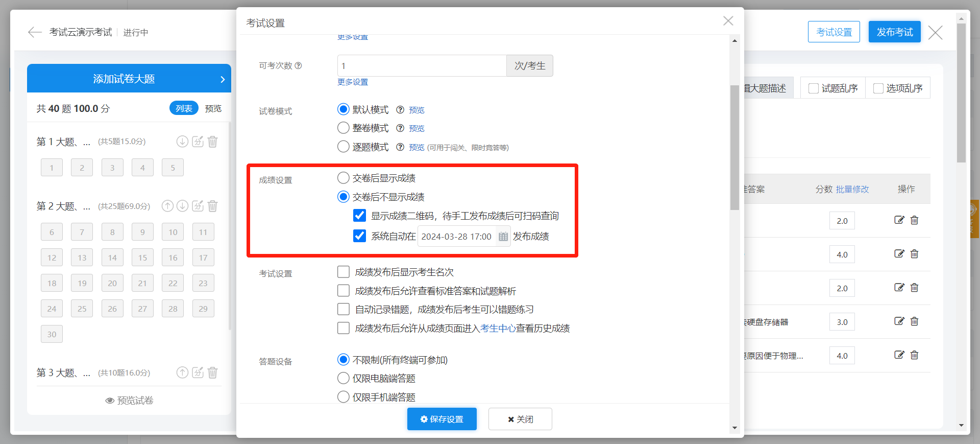This screenshot has height=444, width=980.
Task: Select 交卷后显示成绩 radio option
Action: pyautogui.click(x=344, y=178)
